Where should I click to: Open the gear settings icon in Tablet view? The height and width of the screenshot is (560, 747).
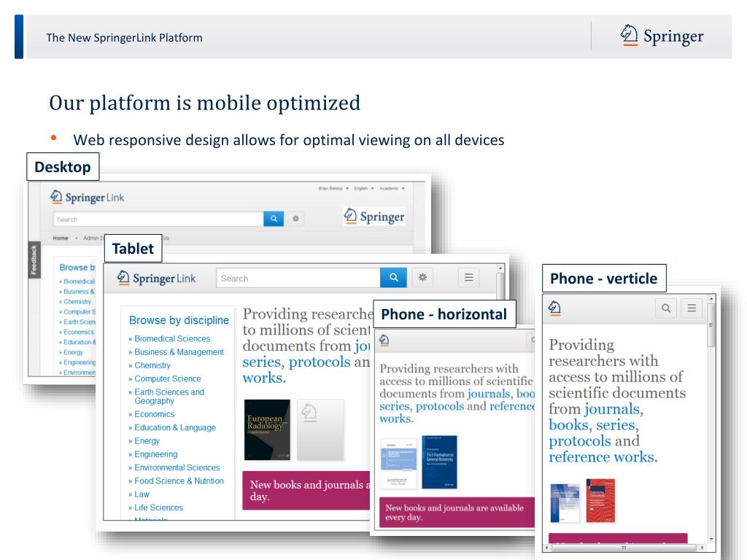422,278
